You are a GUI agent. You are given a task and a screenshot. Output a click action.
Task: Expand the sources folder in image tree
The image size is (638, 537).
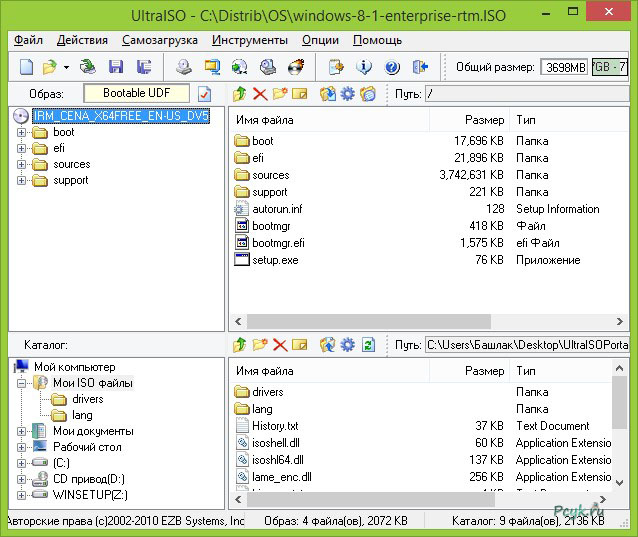click(22, 164)
